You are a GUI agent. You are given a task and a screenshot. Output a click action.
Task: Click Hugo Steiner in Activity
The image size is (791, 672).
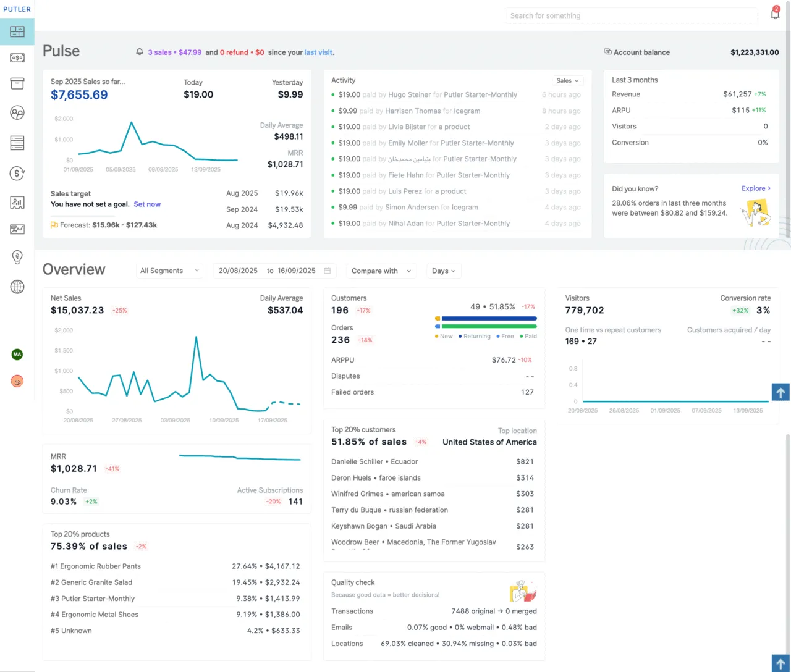(410, 94)
